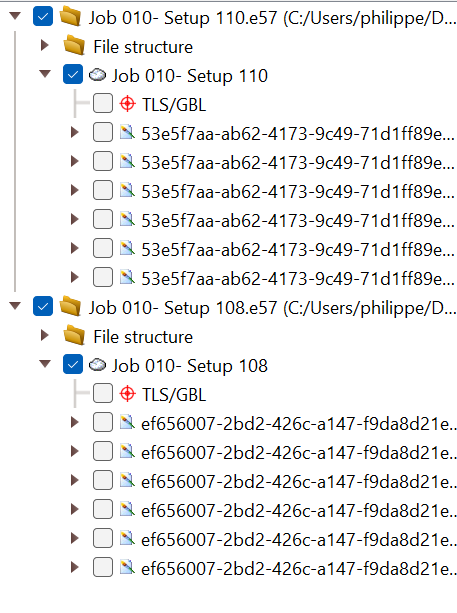Click the image icon of the first 53e5f7aa entry
457x613 pixels.
[127, 133]
